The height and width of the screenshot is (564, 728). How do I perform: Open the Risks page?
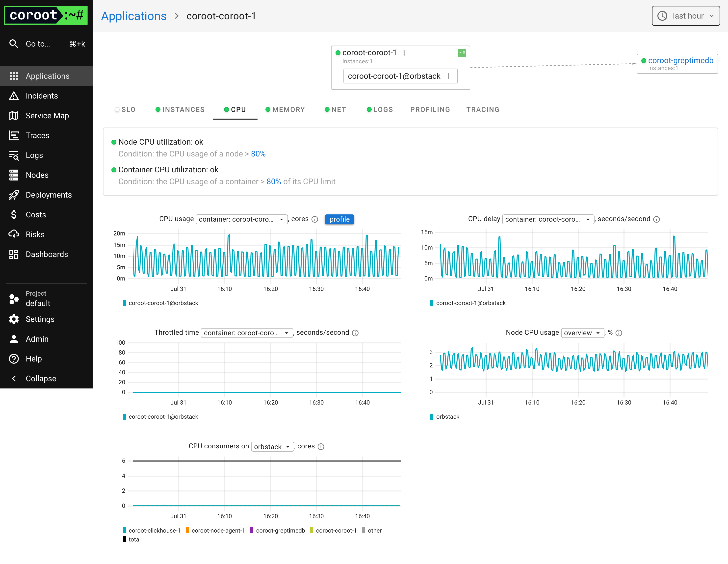point(35,234)
